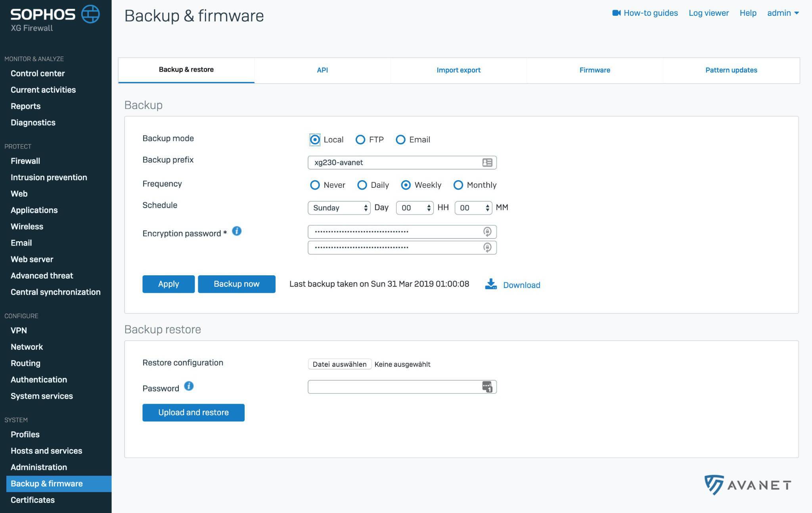Open the Sunday day dropdown
This screenshot has height=513, width=812.
(x=339, y=208)
